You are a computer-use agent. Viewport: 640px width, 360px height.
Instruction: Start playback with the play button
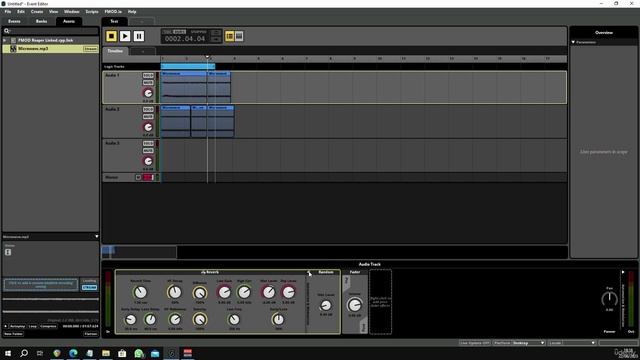(125, 36)
